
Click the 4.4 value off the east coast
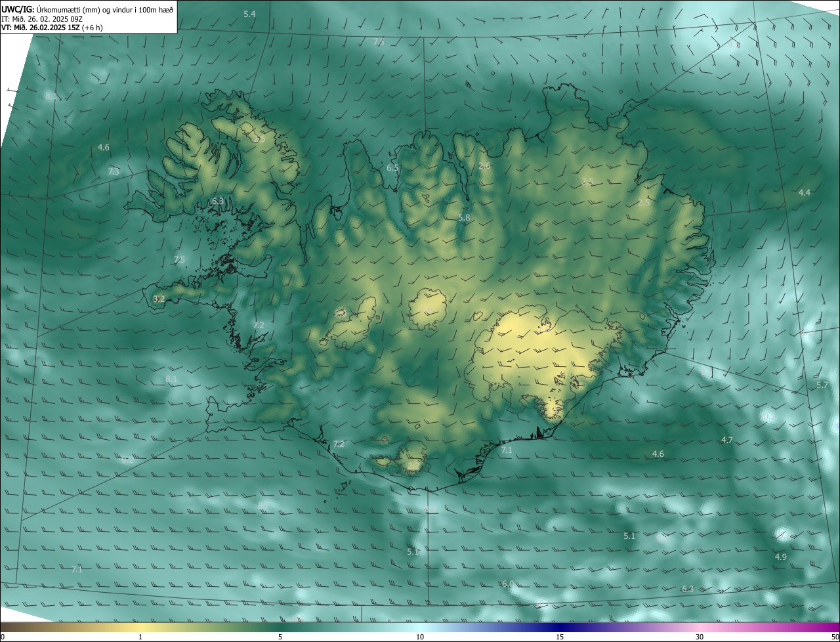click(x=805, y=192)
